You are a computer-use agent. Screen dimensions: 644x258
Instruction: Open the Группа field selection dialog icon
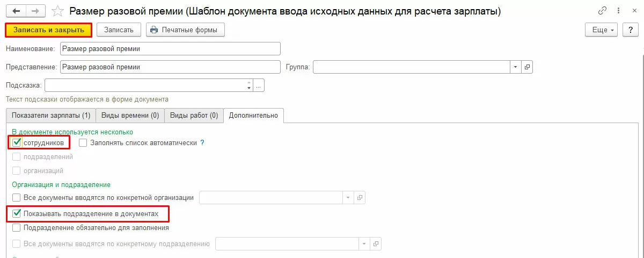tap(527, 67)
